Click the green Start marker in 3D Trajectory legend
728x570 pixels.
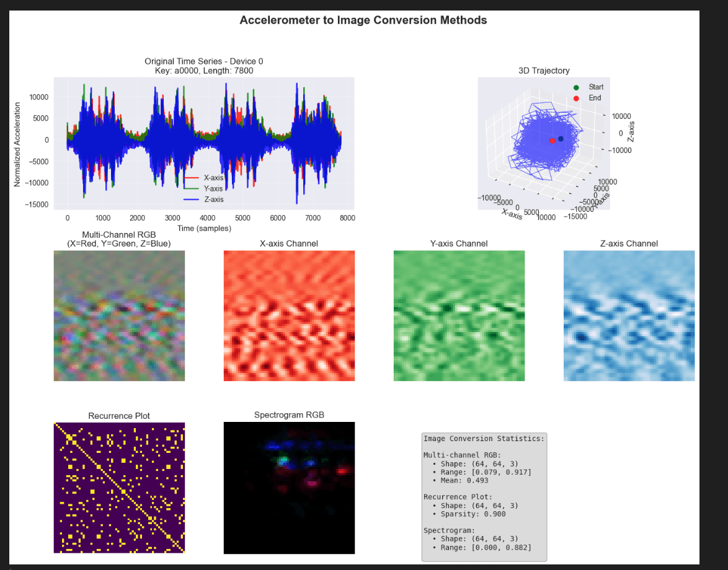(576, 87)
